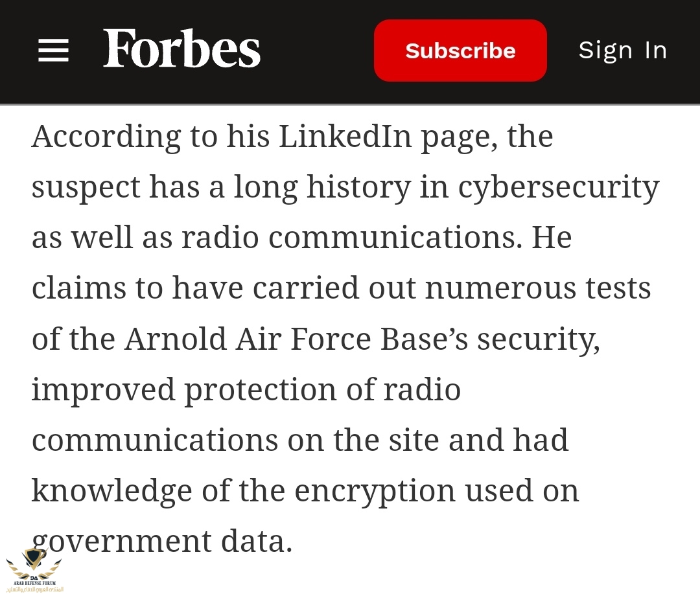Click the phrase Arnold Air Force
700x594 pixels.
[x=248, y=339]
